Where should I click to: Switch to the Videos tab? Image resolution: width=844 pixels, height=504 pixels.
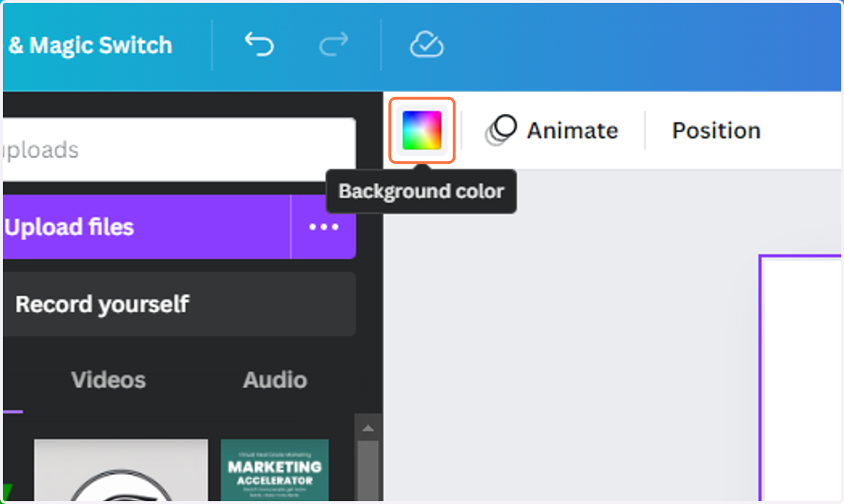coord(108,380)
